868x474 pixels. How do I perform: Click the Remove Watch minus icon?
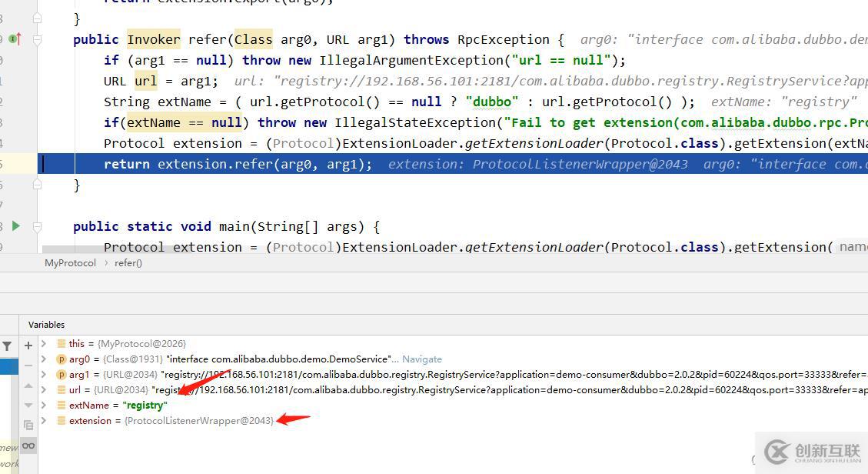tap(28, 365)
